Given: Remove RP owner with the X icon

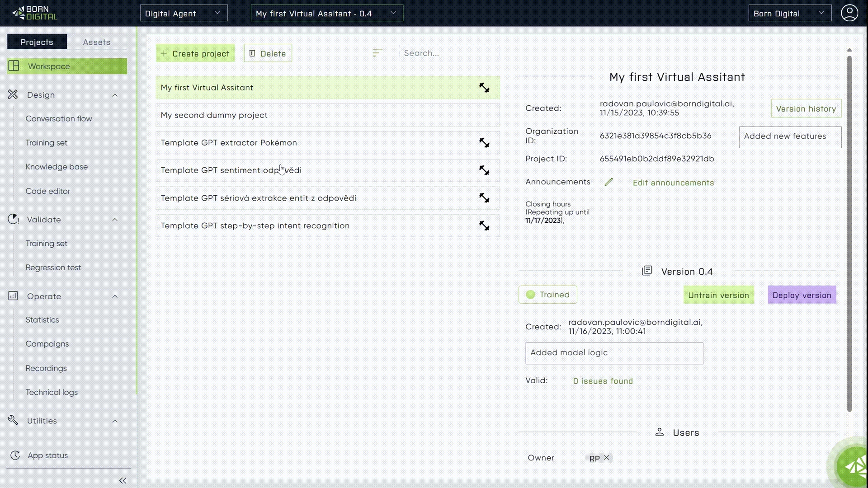Looking at the screenshot, I should point(607,458).
